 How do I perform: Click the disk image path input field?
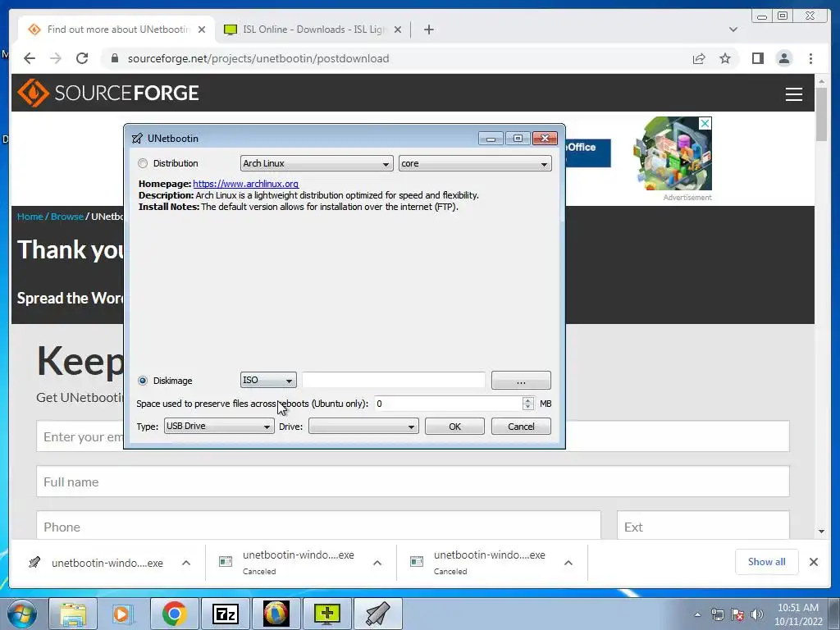393,380
